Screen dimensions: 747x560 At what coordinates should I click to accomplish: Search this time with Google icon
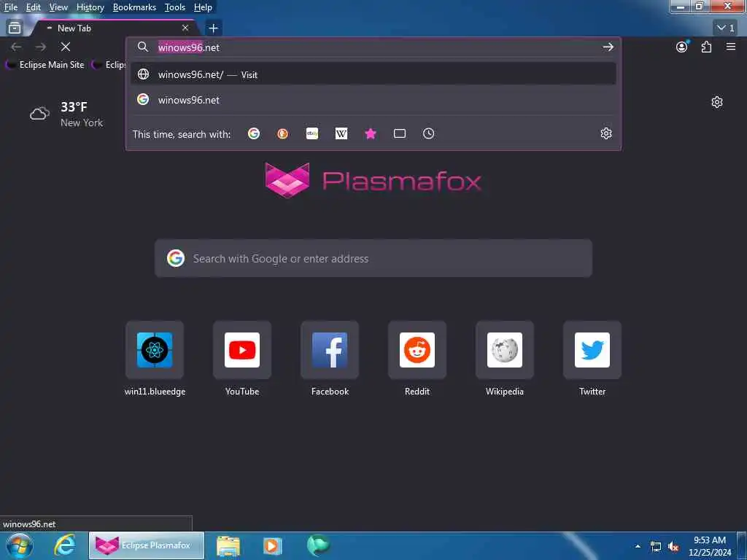click(254, 134)
